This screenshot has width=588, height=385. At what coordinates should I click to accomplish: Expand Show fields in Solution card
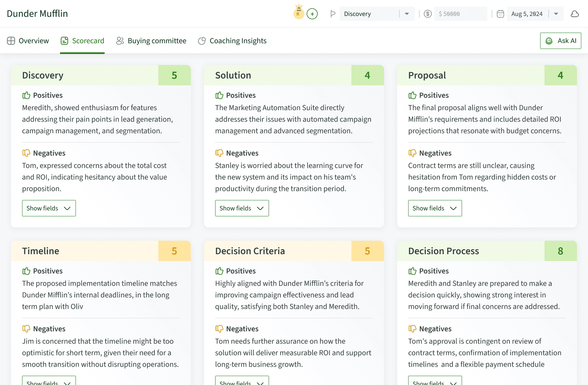[x=242, y=208]
